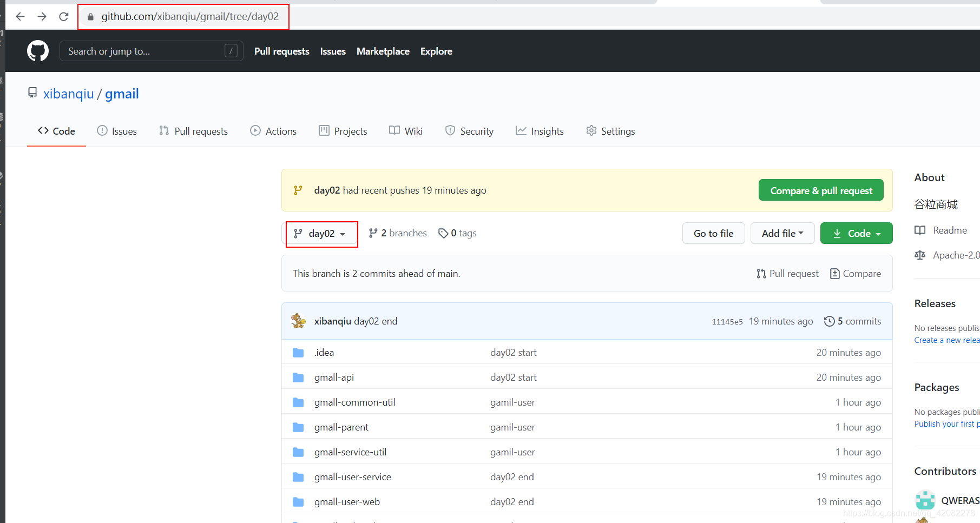Open the Issues repository tab
The height and width of the screenshot is (523, 980).
(x=117, y=131)
